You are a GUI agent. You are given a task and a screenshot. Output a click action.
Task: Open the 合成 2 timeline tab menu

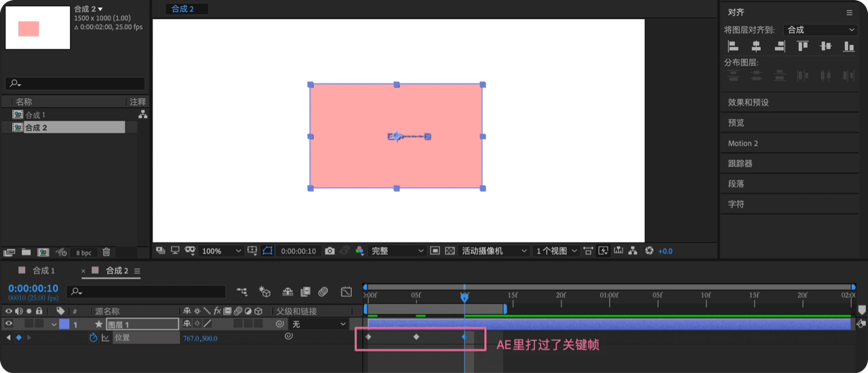(137, 271)
